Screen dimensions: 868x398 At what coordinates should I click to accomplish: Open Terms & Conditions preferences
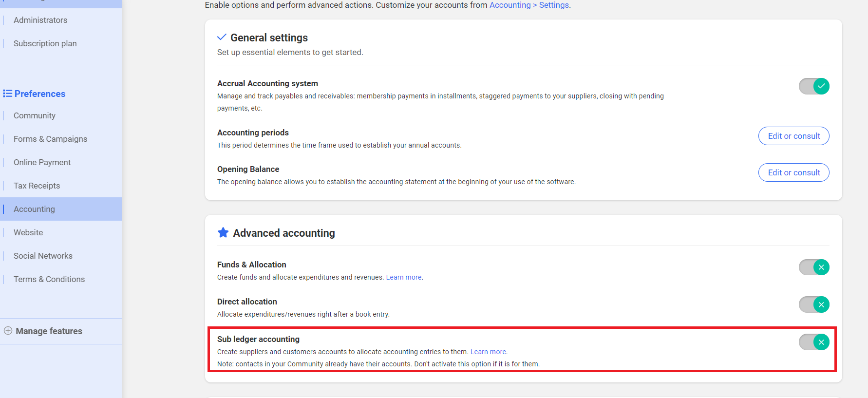click(49, 279)
